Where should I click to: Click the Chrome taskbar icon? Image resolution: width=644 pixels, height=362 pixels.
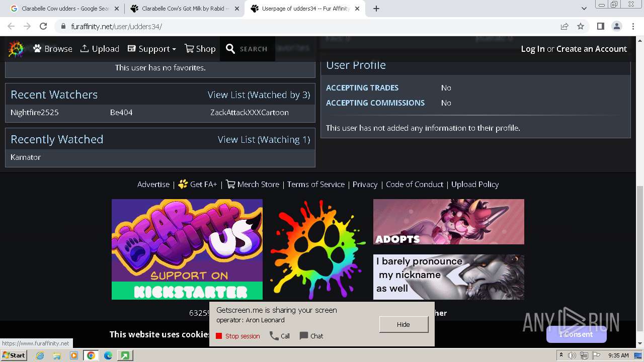(91, 355)
